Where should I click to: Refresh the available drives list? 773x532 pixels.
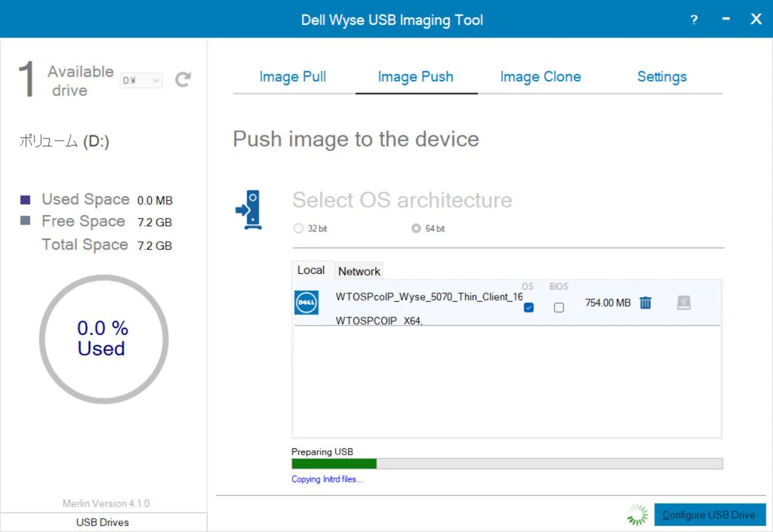click(183, 79)
